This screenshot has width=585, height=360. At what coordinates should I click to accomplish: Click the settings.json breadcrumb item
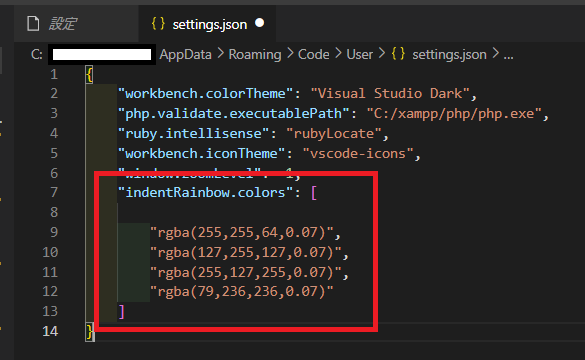click(449, 55)
